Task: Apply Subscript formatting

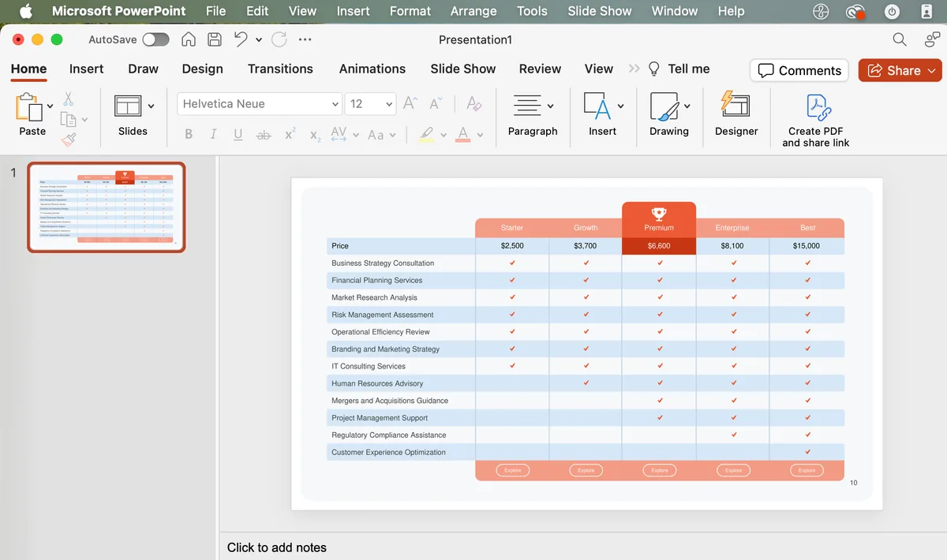Action: (314, 135)
